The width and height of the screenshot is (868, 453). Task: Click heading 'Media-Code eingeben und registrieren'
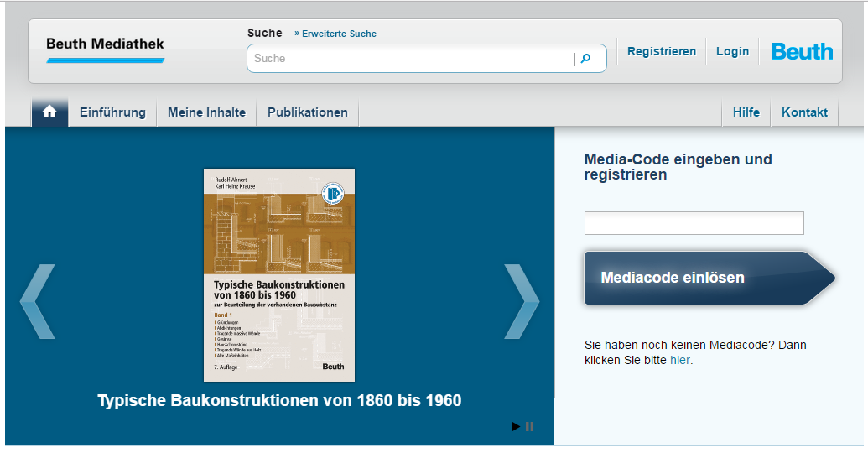tap(678, 167)
